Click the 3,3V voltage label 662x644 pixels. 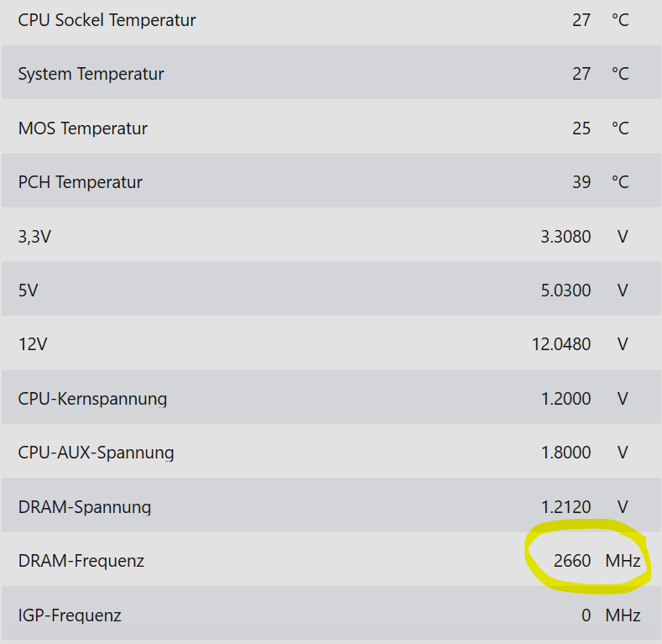(x=34, y=237)
